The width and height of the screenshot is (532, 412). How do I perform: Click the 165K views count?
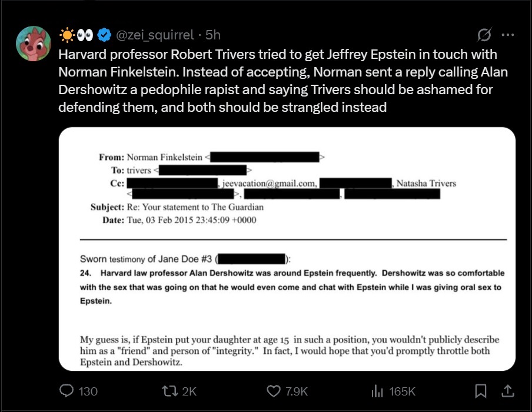click(x=403, y=391)
